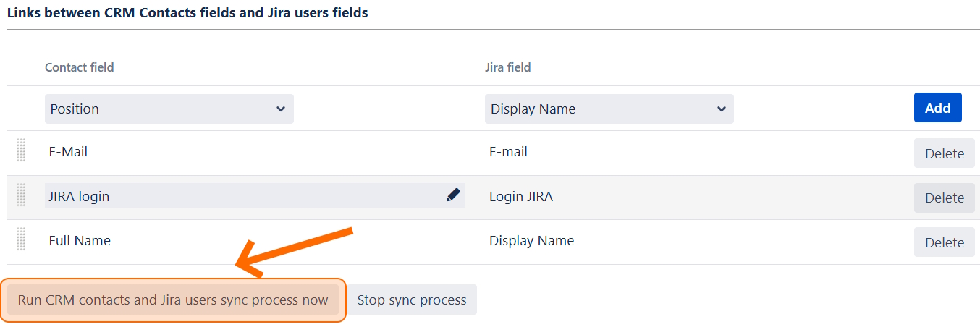
Task: Click the Display Name value in Full Name row
Action: point(531,240)
